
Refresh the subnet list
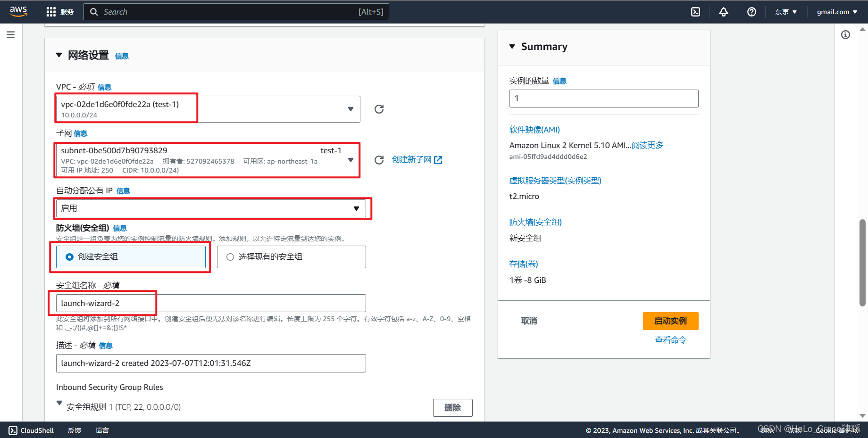379,160
